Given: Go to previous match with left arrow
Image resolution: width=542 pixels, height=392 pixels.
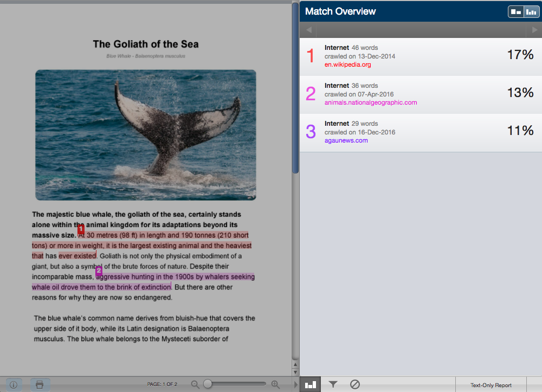Looking at the screenshot, I should 309,30.
